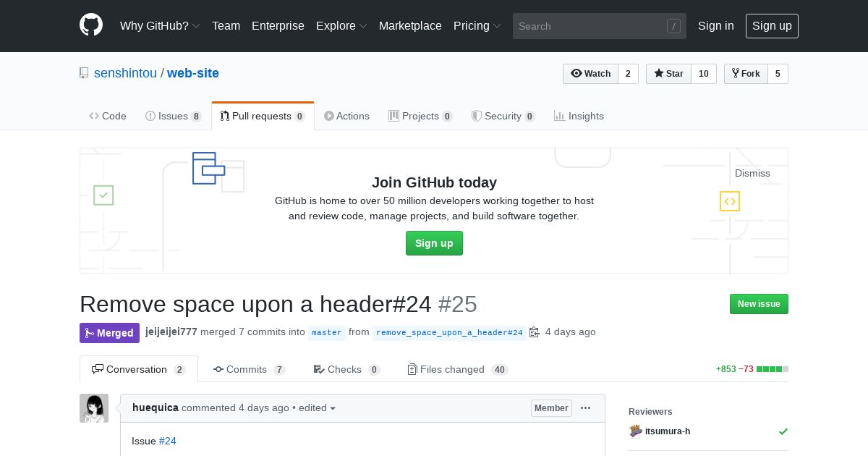Open the web-site repository link
The image size is (868, 456).
[x=193, y=73]
